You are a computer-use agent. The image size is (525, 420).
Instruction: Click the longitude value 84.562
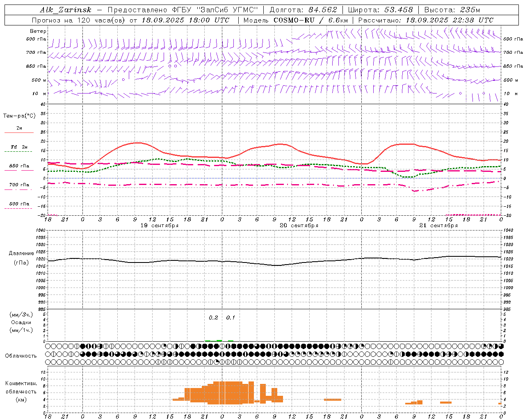point(322,10)
